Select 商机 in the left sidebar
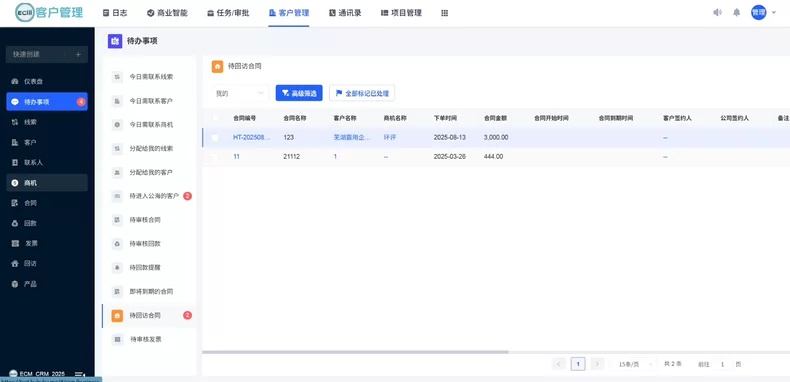This screenshot has height=382, width=790. pyautogui.click(x=47, y=183)
